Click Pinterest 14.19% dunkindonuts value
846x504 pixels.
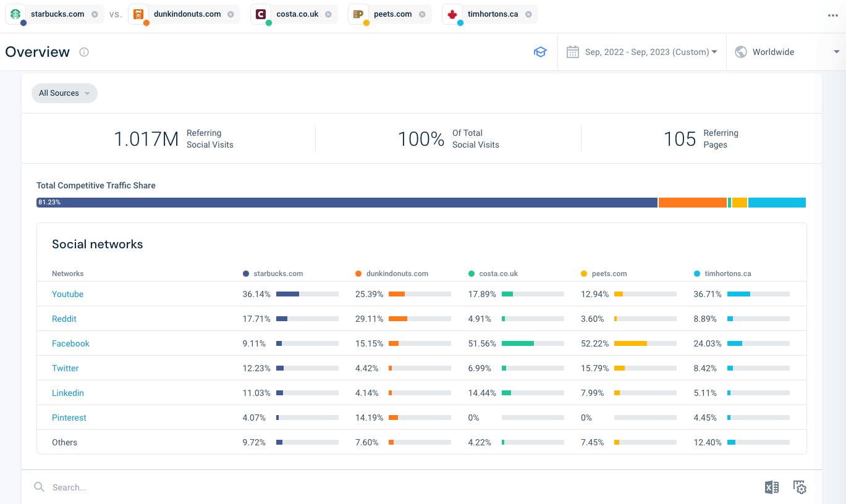[x=369, y=418]
